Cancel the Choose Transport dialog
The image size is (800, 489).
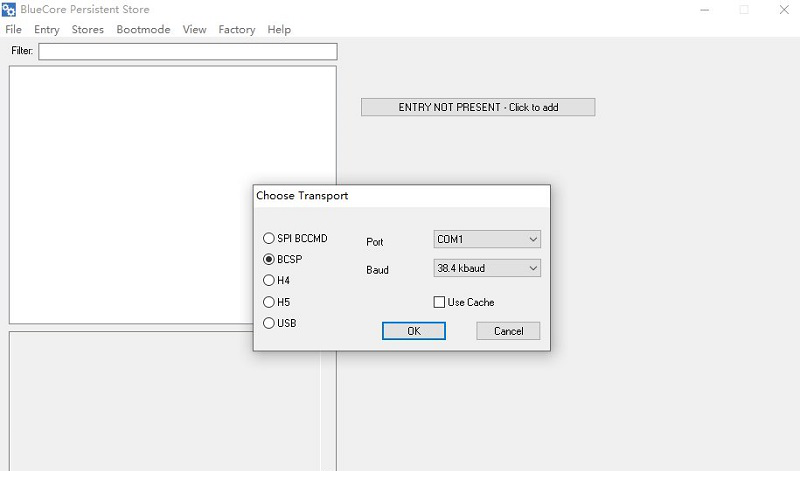point(508,331)
